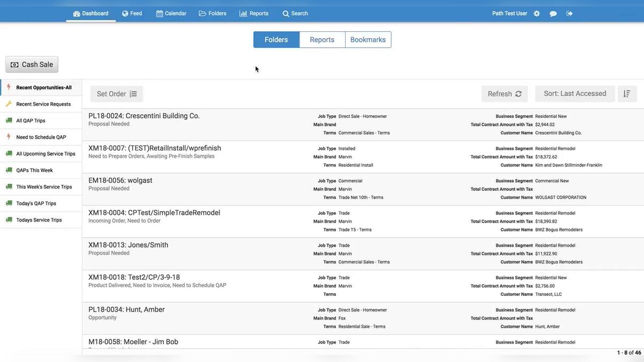The width and height of the screenshot is (644, 362).
Task: Click the Calendar icon in nav
Action: point(159,13)
